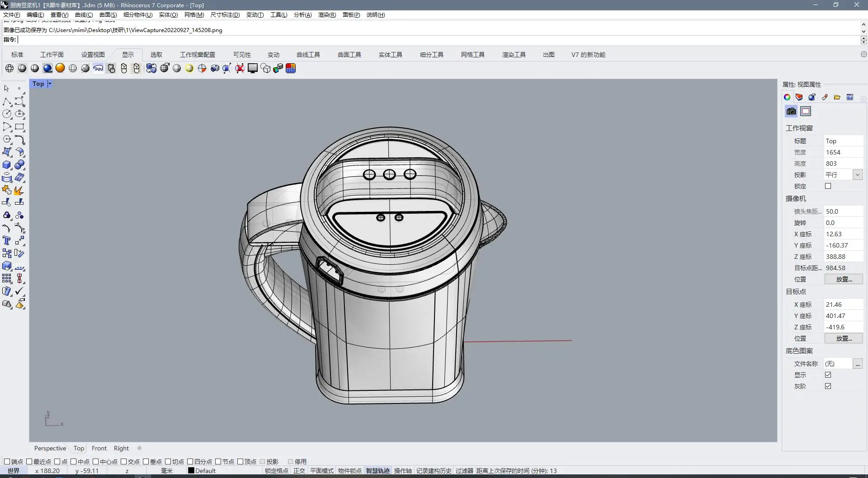Viewport: 868px width, 478px height.
Task: Uncheck the 灰阶 grayscale checkbox
Action: (828, 386)
